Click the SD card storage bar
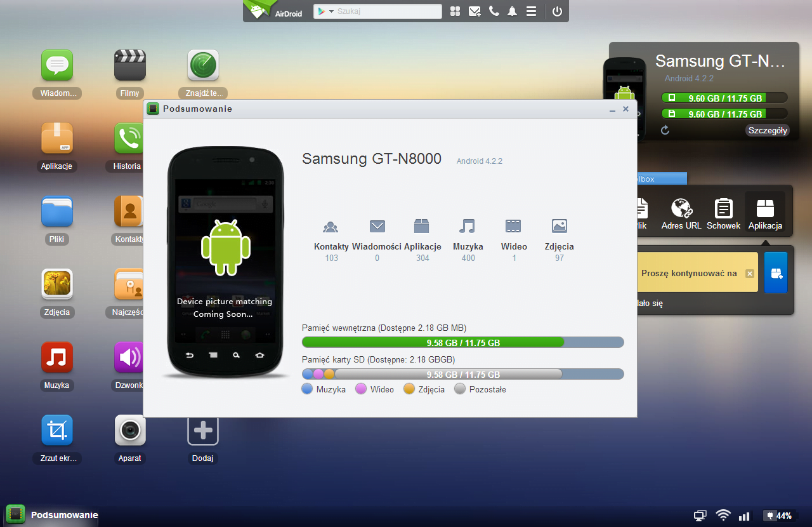812x527 pixels. point(463,374)
